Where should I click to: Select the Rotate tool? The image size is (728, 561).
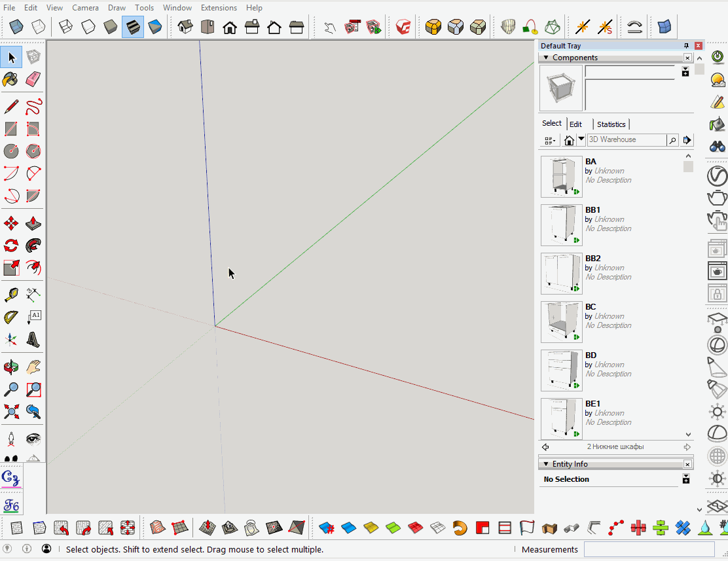[10, 244]
